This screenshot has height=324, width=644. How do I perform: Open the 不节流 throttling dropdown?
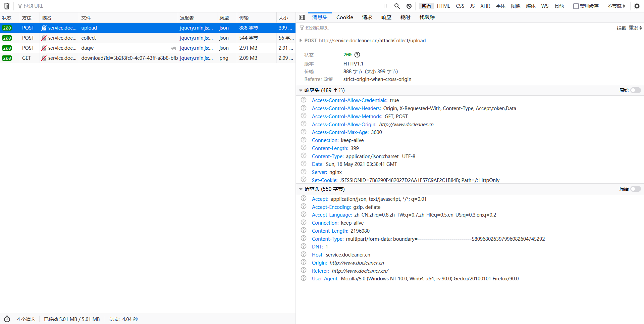[616, 6]
